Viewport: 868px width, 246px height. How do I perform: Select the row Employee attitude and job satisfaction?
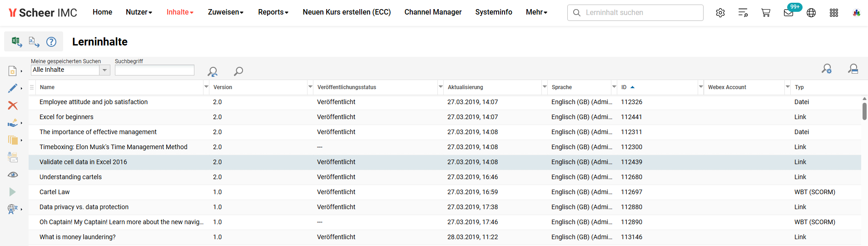(x=445, y=102)
